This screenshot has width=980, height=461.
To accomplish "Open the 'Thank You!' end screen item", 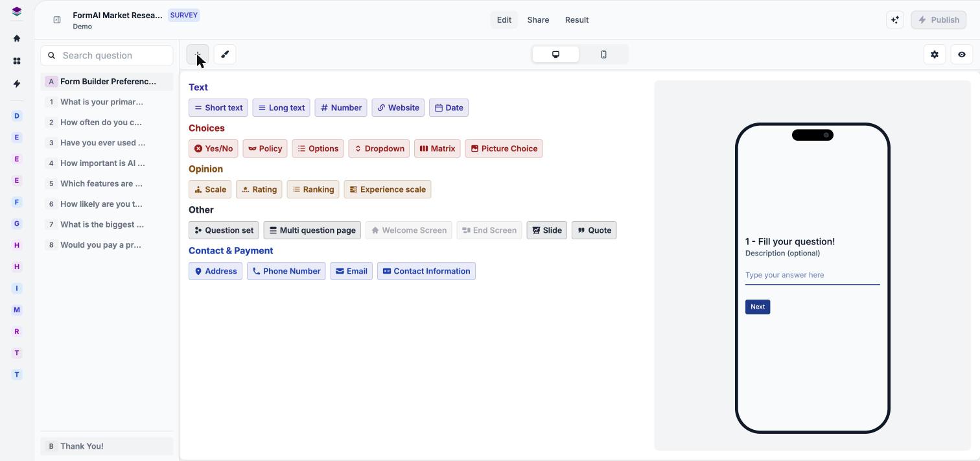I will tap(107, 446).
